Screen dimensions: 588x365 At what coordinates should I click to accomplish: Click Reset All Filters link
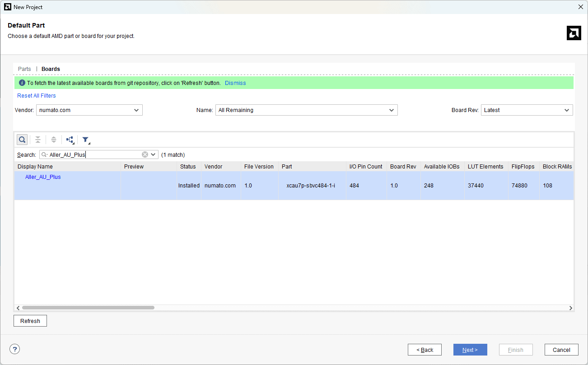[x=37, y=96]
